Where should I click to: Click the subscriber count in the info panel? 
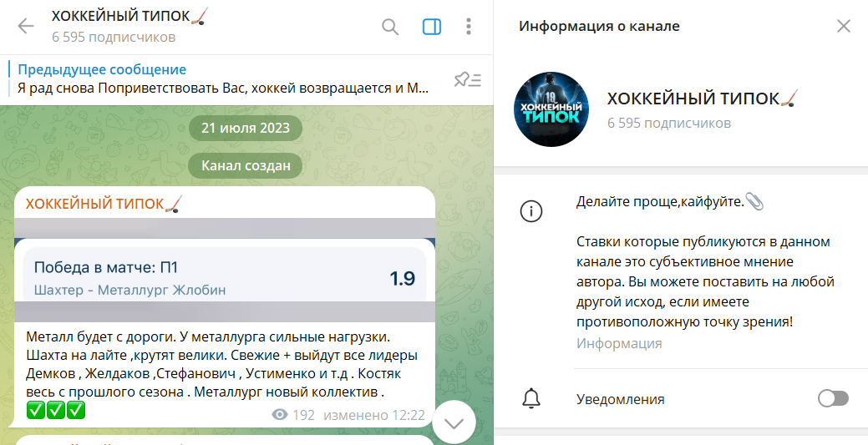668,123
